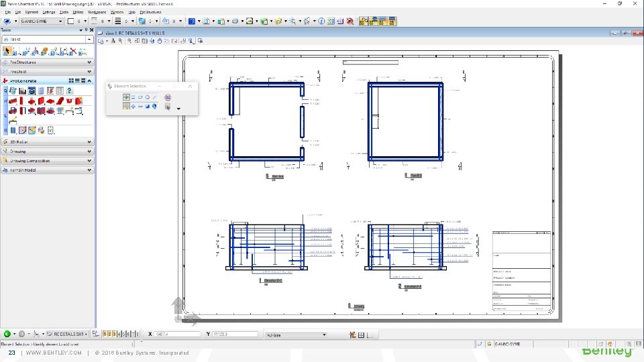Collapse the ProConcrete task group

pos(89,81)
